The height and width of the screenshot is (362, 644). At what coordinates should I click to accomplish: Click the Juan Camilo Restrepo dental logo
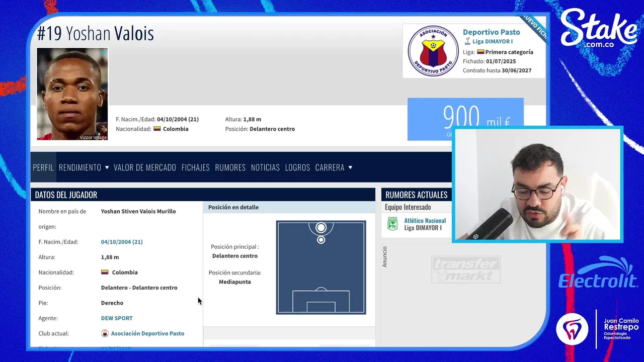597,329
